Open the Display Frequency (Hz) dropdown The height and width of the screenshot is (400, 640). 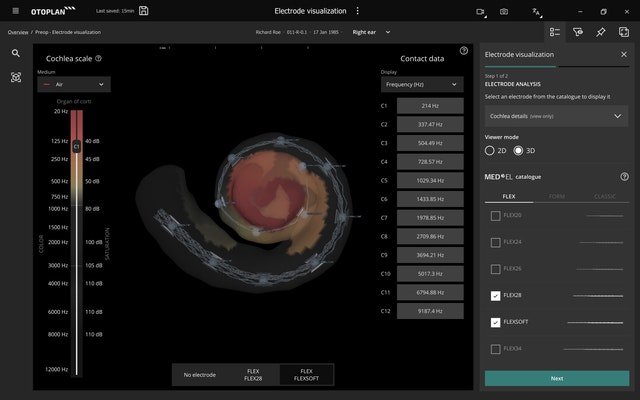click(421, 85)
